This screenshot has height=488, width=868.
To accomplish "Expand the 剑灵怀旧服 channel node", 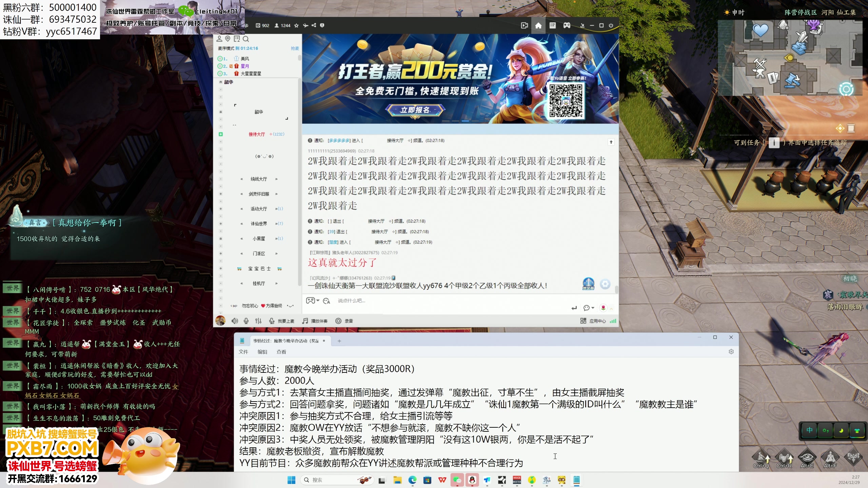I will tap(221, 194).
